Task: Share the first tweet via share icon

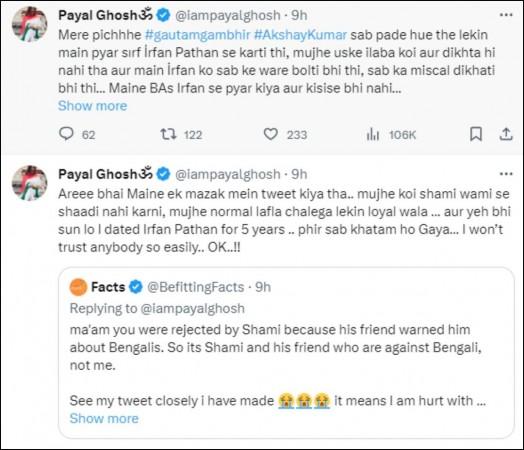Action: 506,134
